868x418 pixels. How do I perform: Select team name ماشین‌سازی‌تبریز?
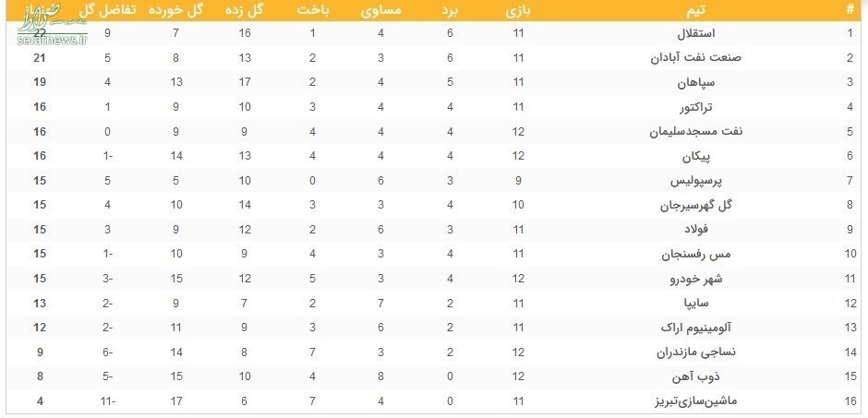coord(696,401)
